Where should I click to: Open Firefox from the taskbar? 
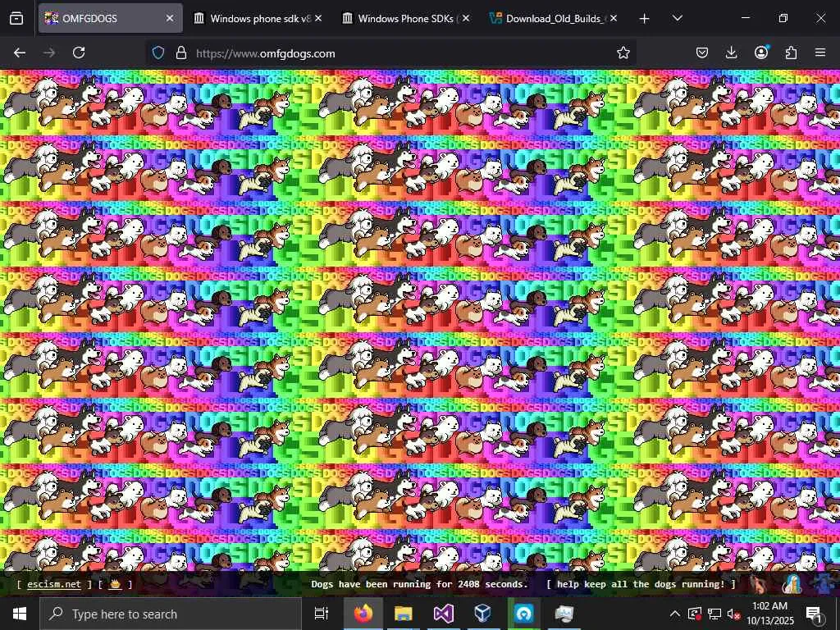[363, 614]
